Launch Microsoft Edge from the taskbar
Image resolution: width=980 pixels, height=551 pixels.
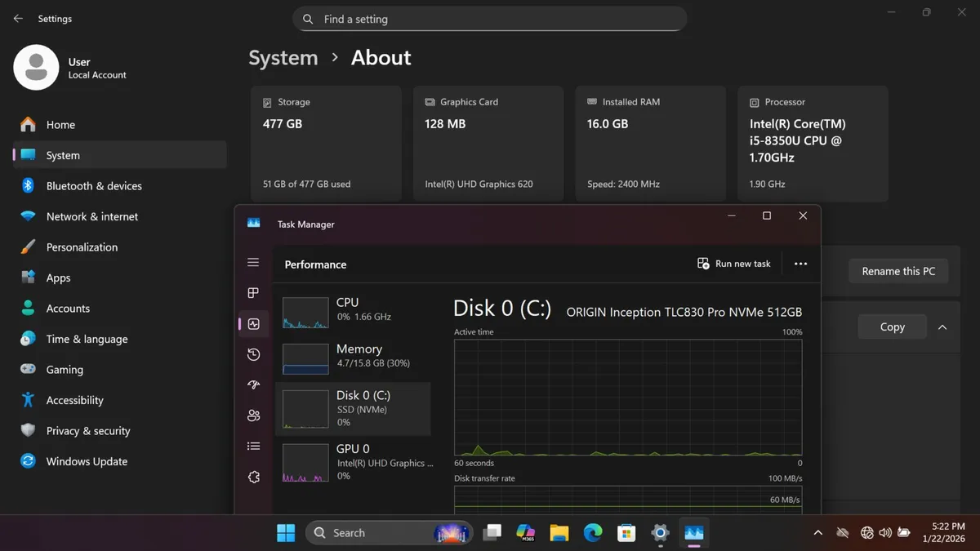click(593, 533)
